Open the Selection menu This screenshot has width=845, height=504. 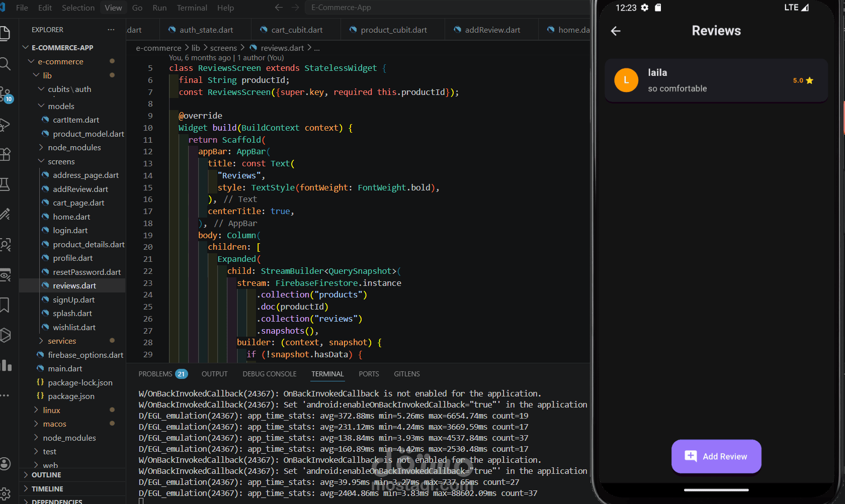pos(78,8)
